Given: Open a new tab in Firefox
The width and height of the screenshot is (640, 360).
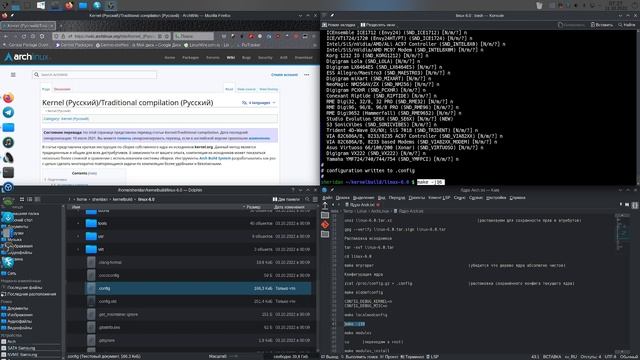Looking at the screenshot, I should [61, 26].
